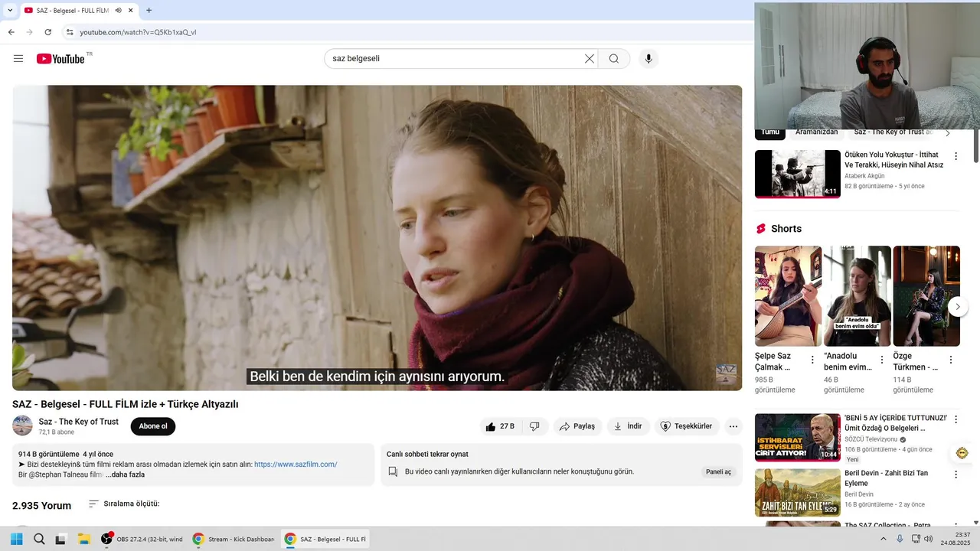980x551 pixels.
Task: Open options for Özge Türkmen short
Action: [951, 360]
